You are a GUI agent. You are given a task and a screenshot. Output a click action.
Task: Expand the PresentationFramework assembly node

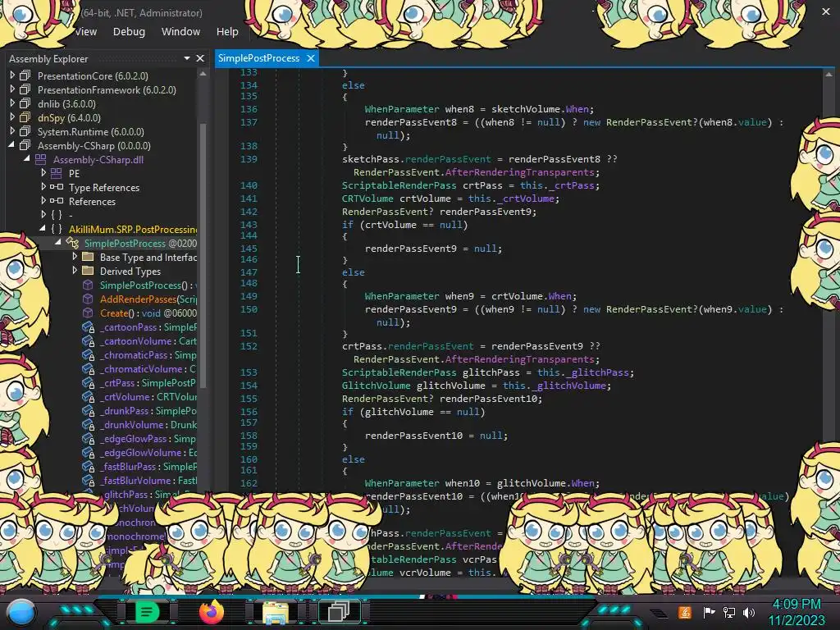point(12,89)
